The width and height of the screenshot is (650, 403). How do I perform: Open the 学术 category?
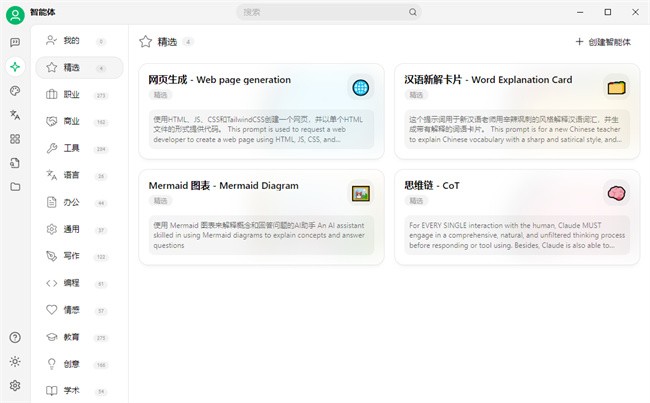79,391
